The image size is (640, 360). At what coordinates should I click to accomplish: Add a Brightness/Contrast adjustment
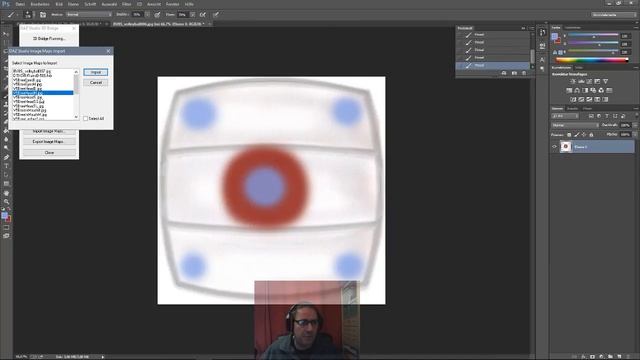(x=573, y=82)
